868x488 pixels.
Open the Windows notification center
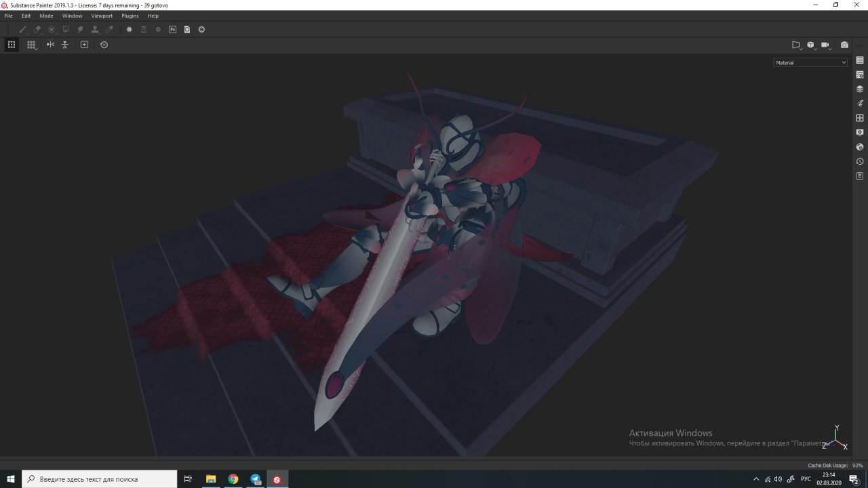[x=854, y=479]
